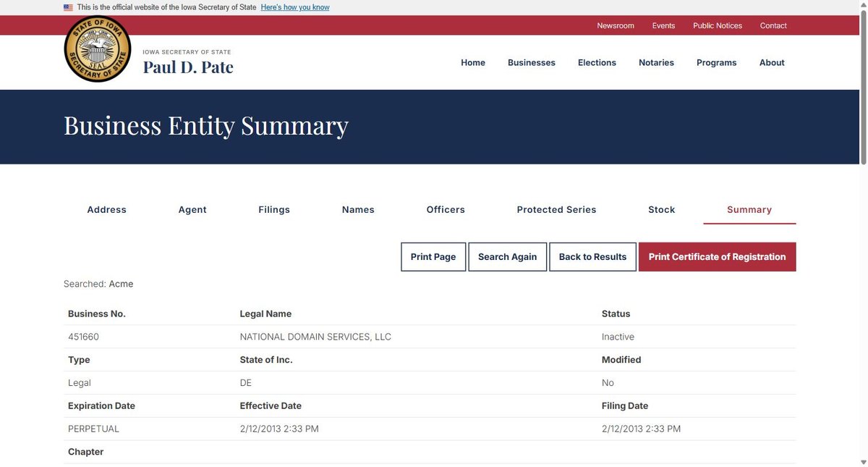Click the Chapter column header
Image resolution: width=868 pixels, height=467 pixels.
(x=86, y=452)
